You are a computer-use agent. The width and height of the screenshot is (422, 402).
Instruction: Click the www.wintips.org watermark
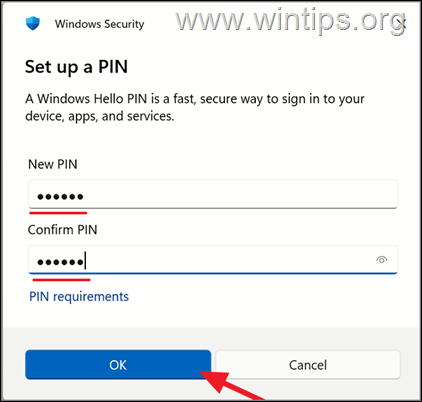[x=290, y=20]
